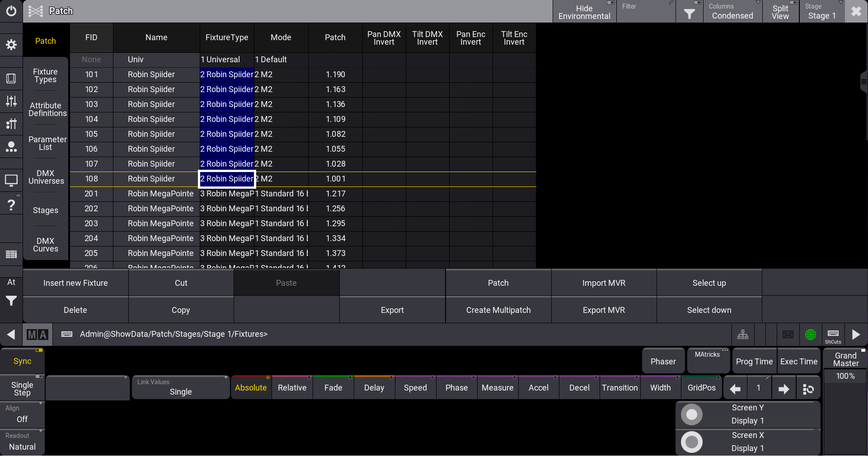Screen dimensions: 868x456
Task: Select the Patch tab in side menu
Action: [x=46, y=41]
